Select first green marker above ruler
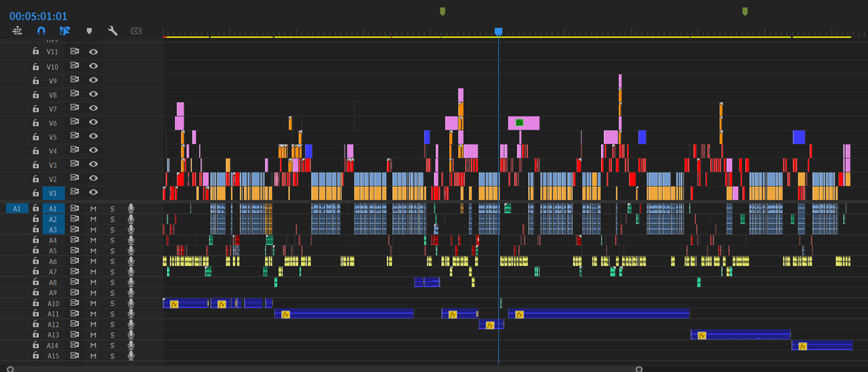The image size is (868, 372). coord(443,11)
